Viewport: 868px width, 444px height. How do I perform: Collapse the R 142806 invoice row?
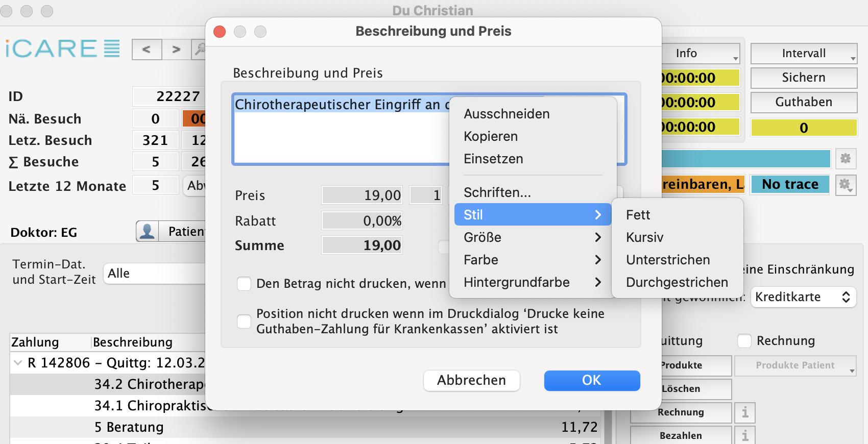point(18,363)
